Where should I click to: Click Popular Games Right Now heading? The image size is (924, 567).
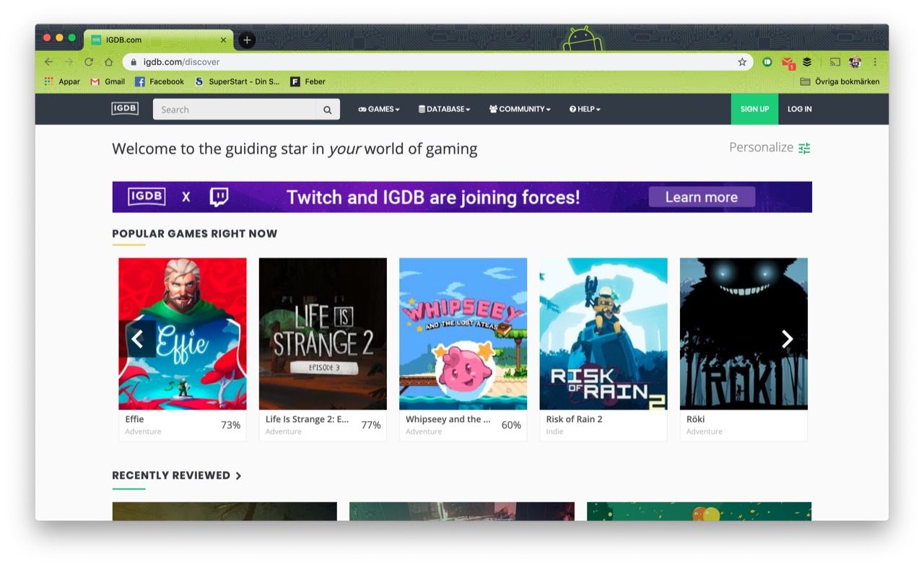point(195,234)
